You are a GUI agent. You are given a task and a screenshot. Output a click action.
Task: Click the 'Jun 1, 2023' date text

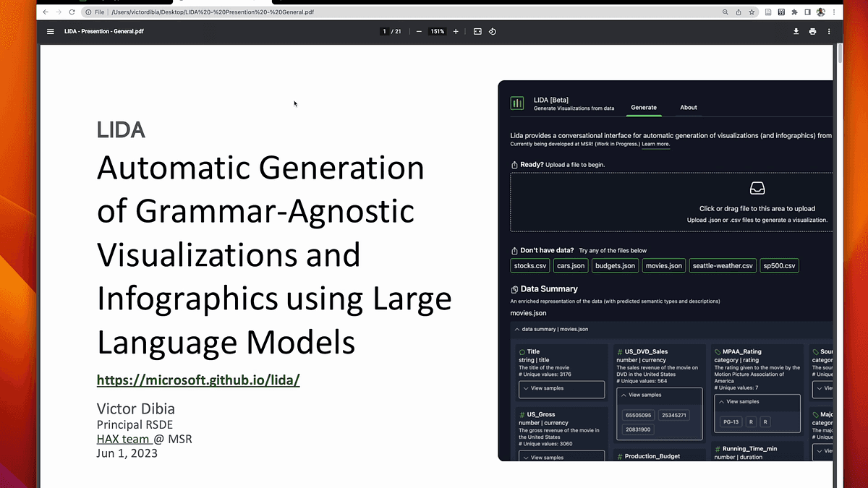tap(127, 454)
